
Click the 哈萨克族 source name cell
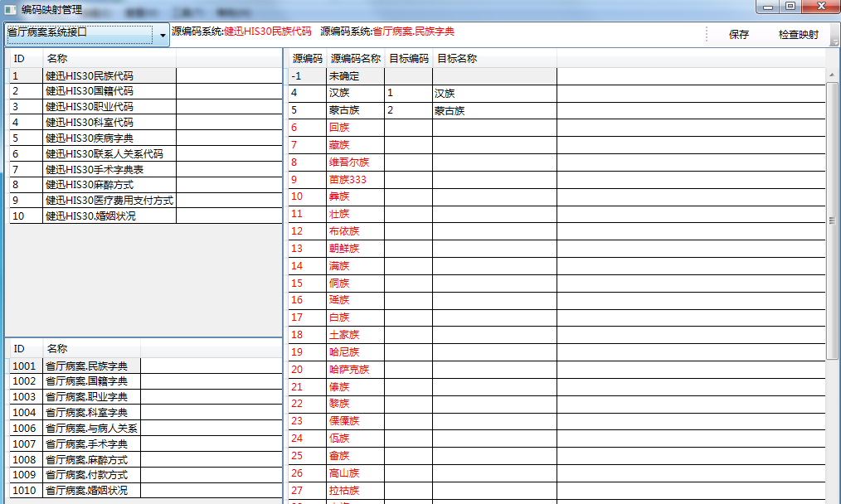coord(356,370)
